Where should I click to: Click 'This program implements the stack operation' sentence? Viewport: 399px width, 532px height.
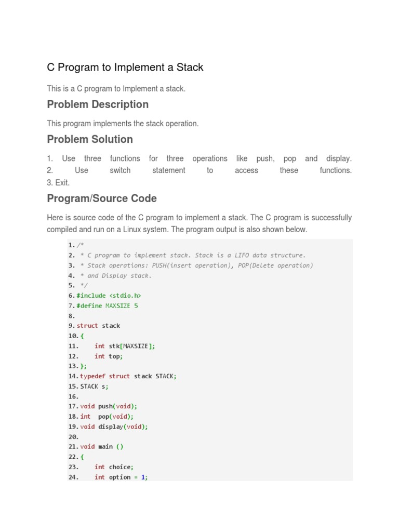click(123, 124)
